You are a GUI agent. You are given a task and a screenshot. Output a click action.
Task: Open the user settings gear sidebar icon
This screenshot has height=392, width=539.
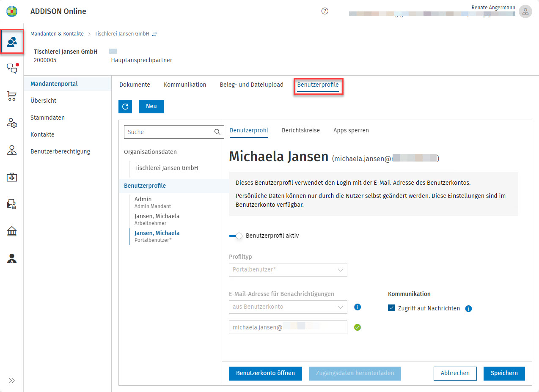[12, 123]
